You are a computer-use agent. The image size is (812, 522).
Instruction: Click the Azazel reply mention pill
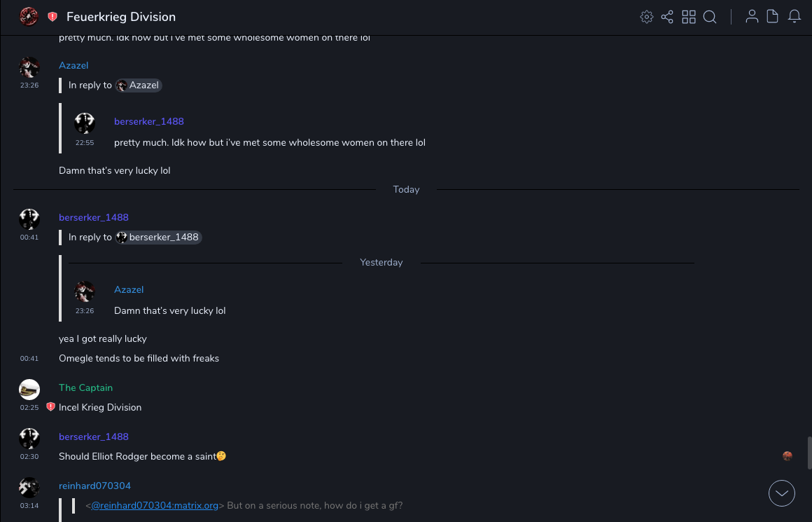coord(139,85)
